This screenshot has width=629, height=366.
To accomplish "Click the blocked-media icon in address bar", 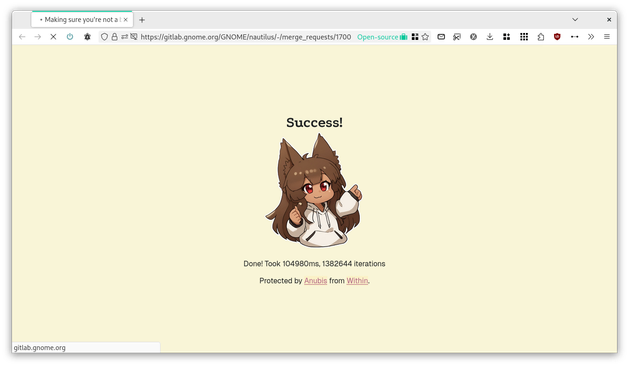I will point(134,37).
